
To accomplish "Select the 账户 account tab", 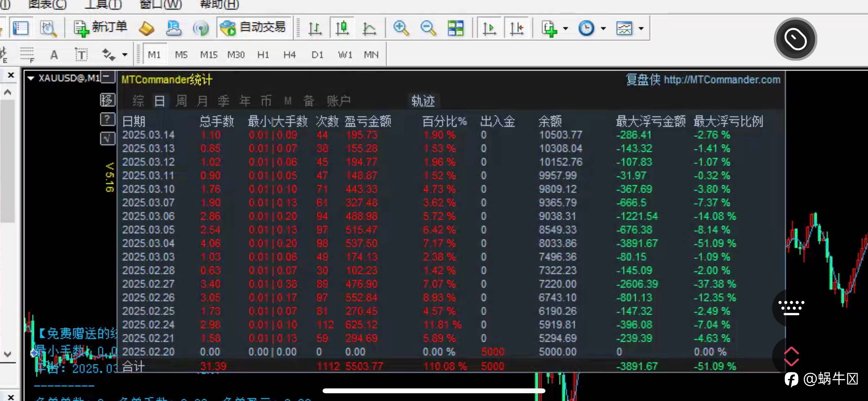I will click(339, 101).
